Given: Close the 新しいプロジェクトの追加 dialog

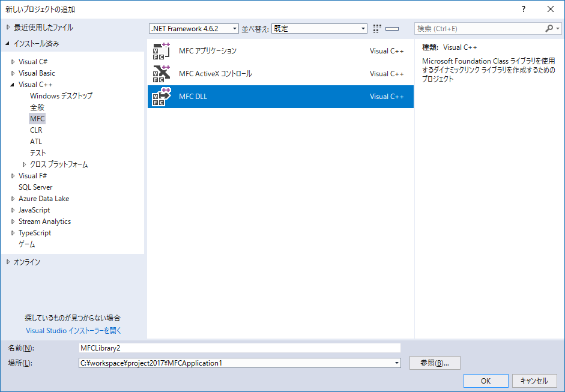Looking at the screenshot, I should tap(551, 10).
